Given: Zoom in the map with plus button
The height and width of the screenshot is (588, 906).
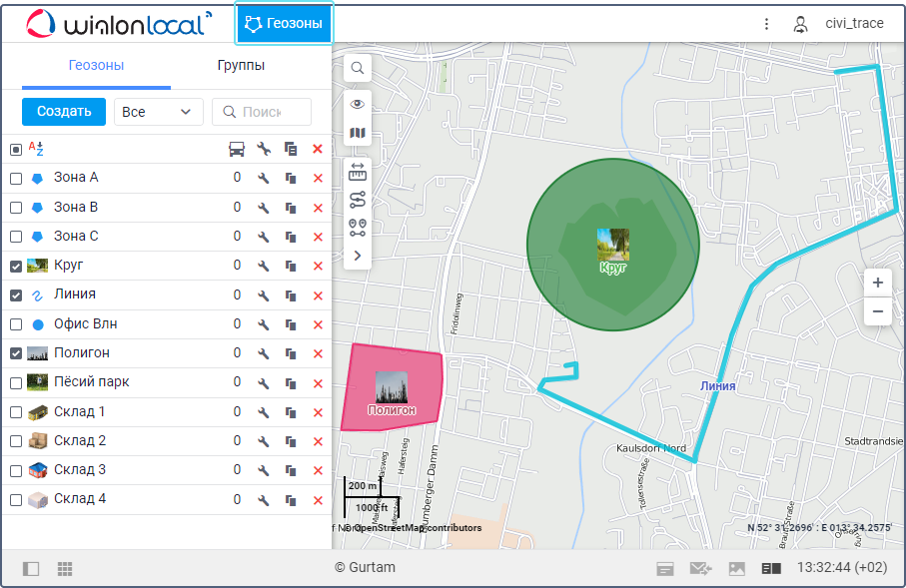Looking at the screenshot, I should pos(877,283).
